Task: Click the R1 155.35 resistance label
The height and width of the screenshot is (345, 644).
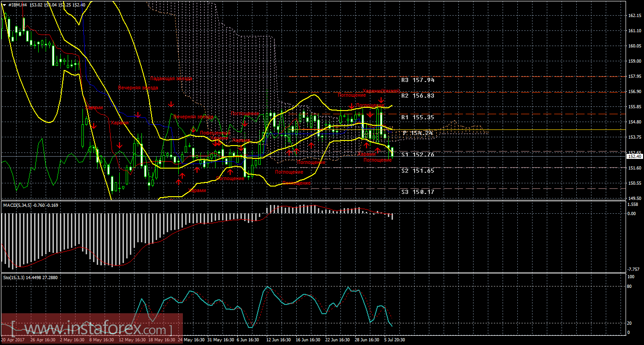Action: pyautogui.click(x=418, y=117)
